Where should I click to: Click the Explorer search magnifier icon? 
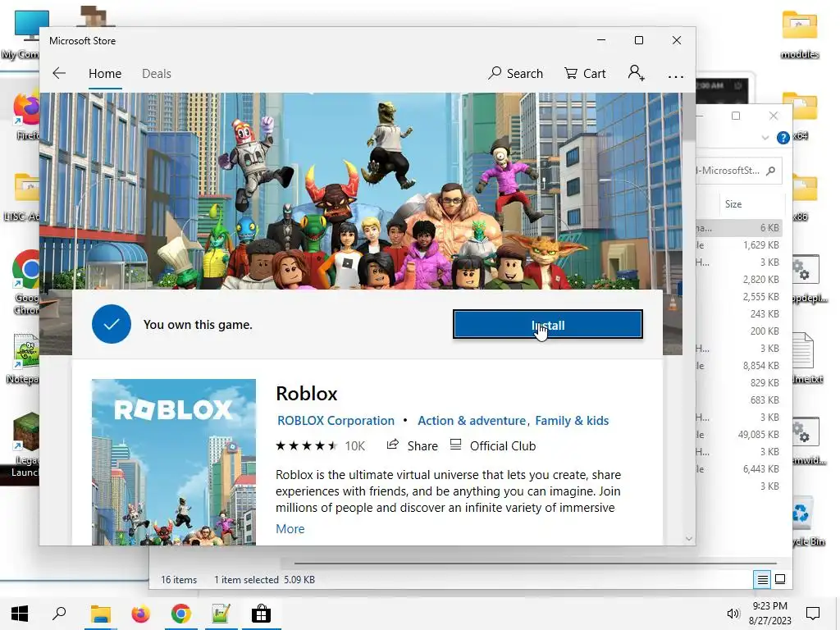(771, 171)
